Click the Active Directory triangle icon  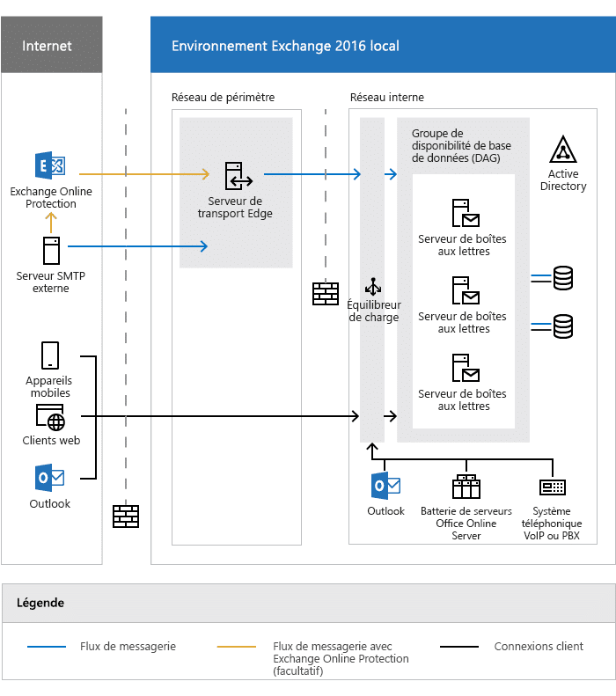(563, 150)
